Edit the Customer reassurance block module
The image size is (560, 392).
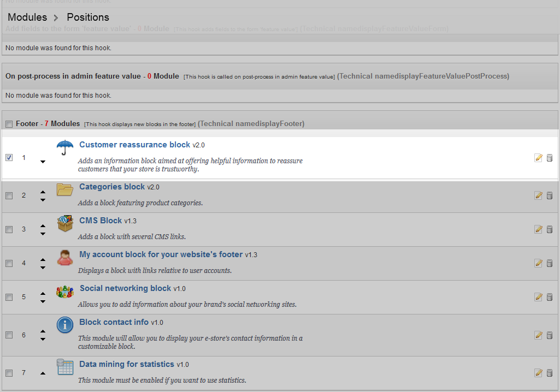pyautogui.click(x=538, y=158)
